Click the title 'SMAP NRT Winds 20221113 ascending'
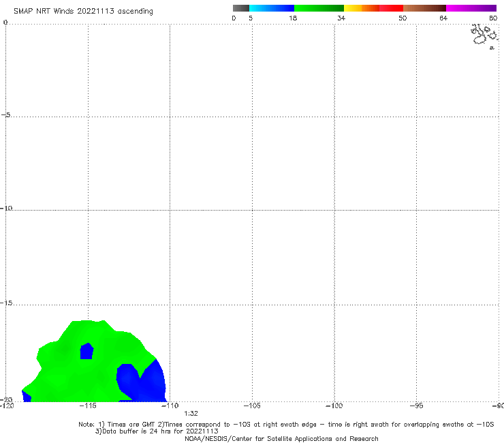 tap(83, 11)
